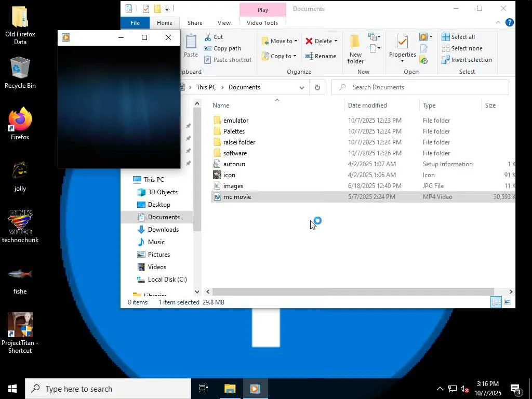The height and width of the screenshot is (399, 532).
Task: Open the notification action center
Action: coord(516,389)
